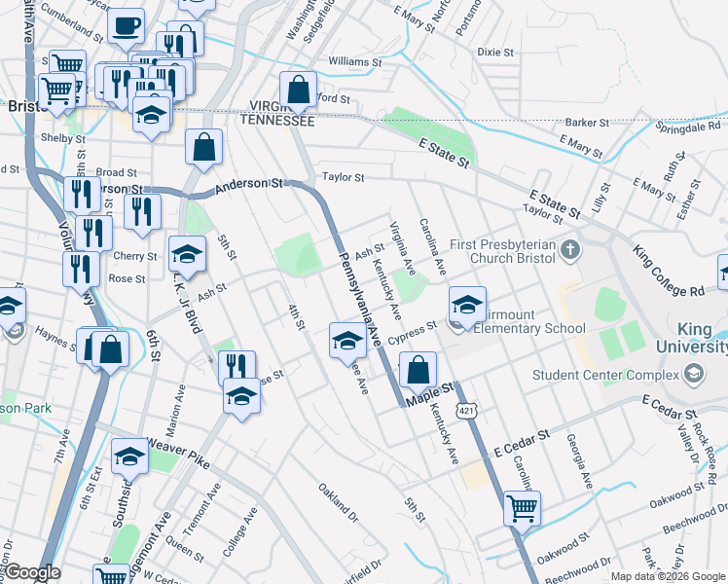
Task: Click restaurant marker left of Cherry St
Action: 93,236
